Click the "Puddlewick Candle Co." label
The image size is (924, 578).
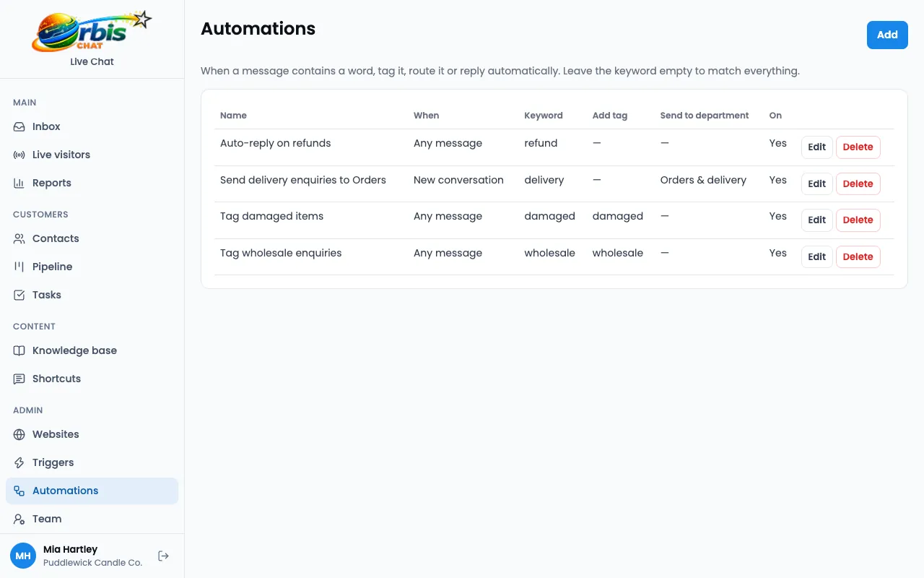point(92,562)
